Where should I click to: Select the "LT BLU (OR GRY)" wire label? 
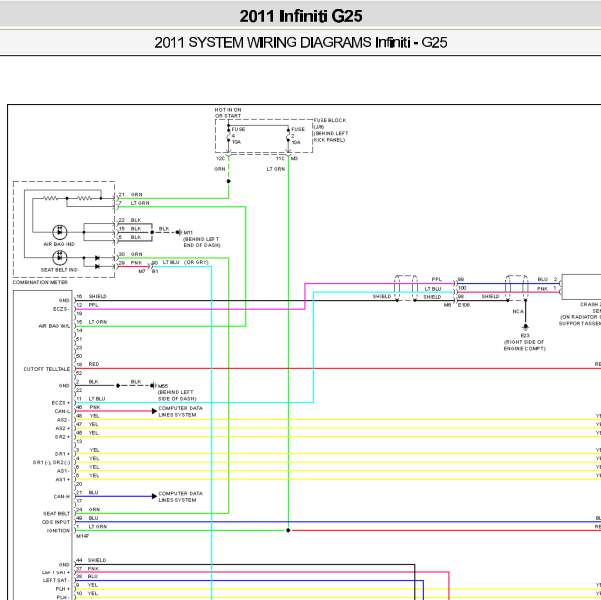coord(186,262)
